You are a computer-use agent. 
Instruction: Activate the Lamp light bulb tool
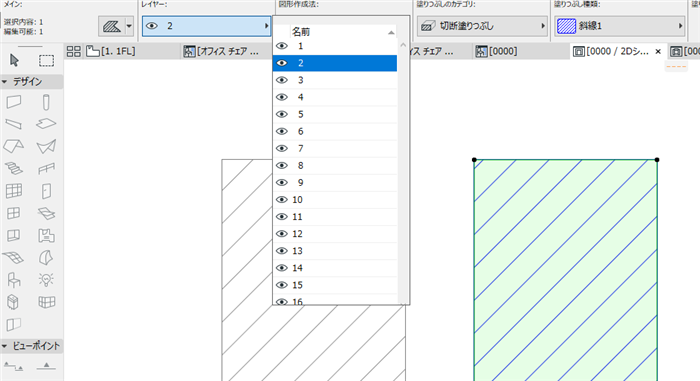pyautogui.click(x=46, y=280)
